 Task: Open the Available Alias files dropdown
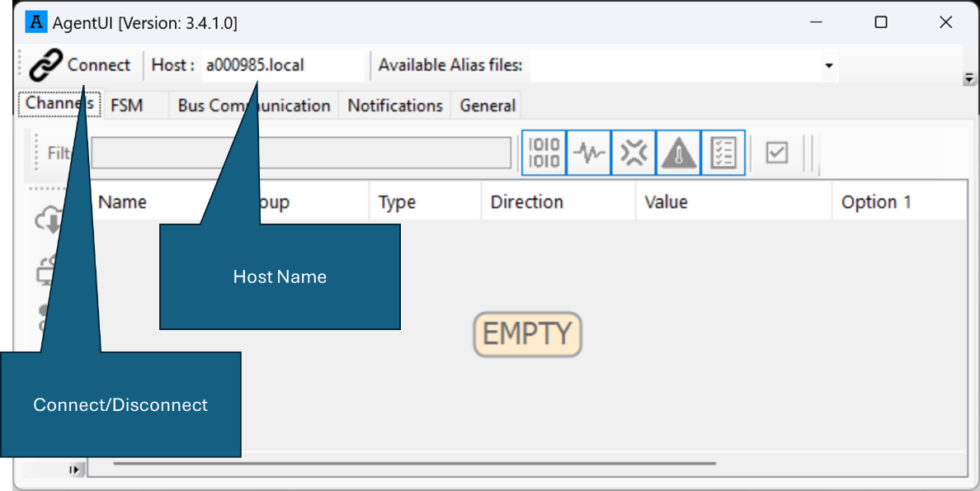point(828,66)
